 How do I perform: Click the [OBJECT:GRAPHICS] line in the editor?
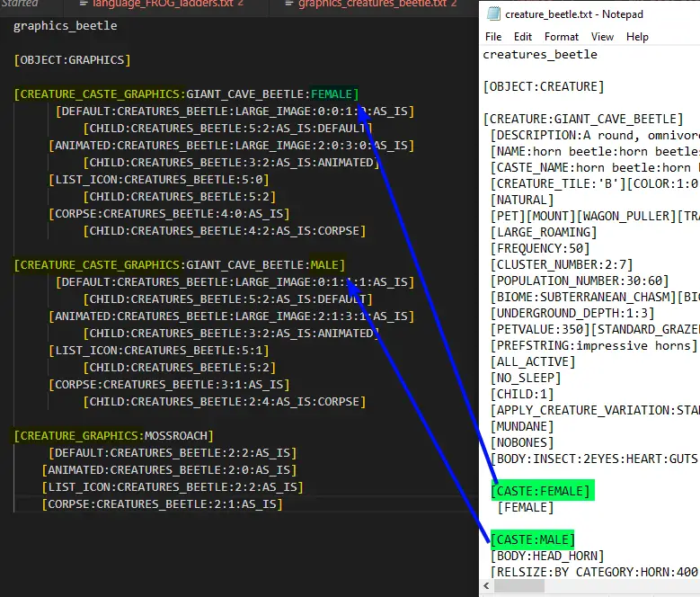point(72,60)
